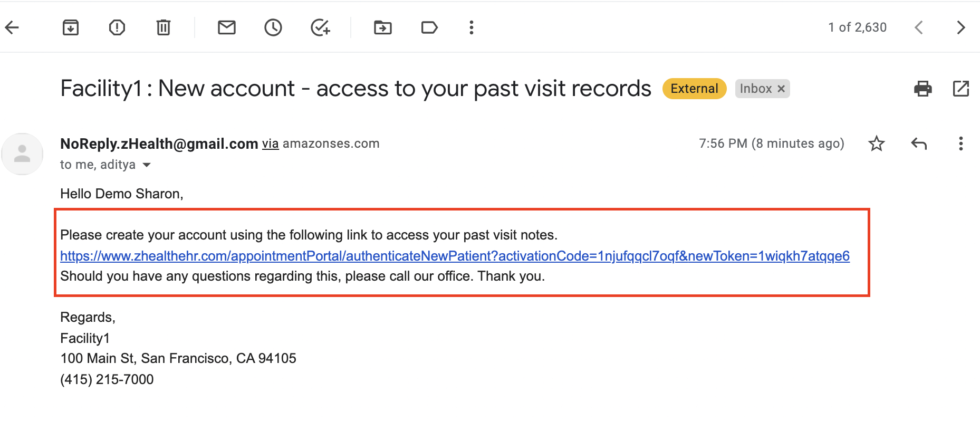Star this message
Image resolution: width=980 pixels, height=421 pixels.
tap(877, 143)
